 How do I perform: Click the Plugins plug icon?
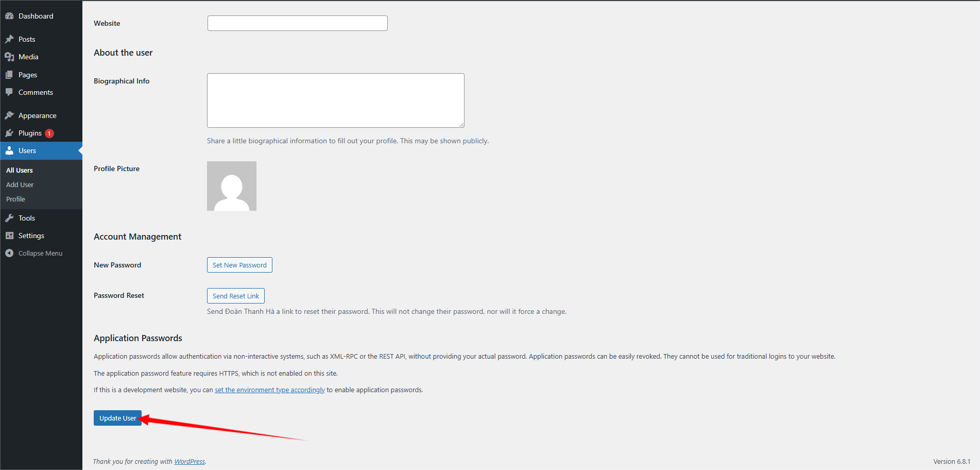[x=9, y=133]
